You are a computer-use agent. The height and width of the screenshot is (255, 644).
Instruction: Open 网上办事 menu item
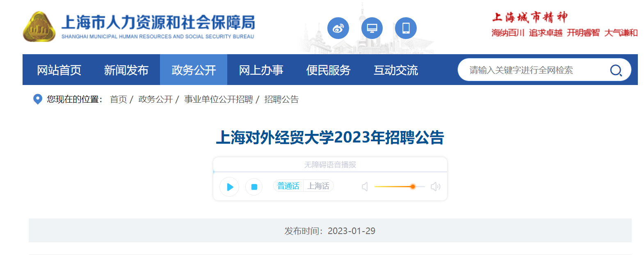[261, 70]
